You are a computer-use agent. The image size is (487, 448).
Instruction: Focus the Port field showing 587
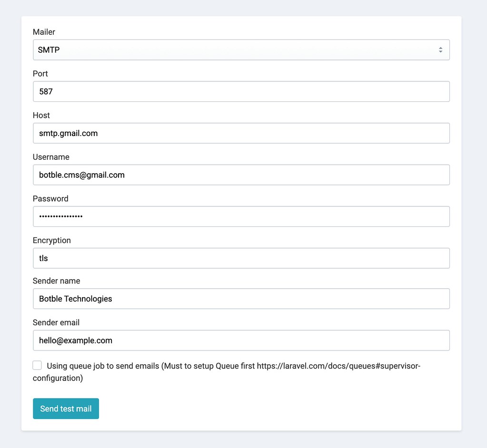[241, 91]
